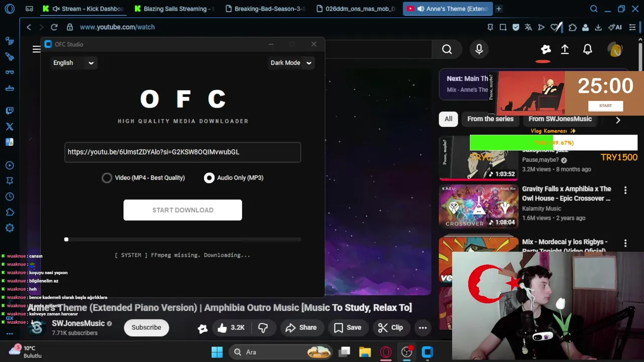Open the Gravity Falls x Amphibia thumbnail
This screenshot has height=362, width=644.
pos(478,207)
